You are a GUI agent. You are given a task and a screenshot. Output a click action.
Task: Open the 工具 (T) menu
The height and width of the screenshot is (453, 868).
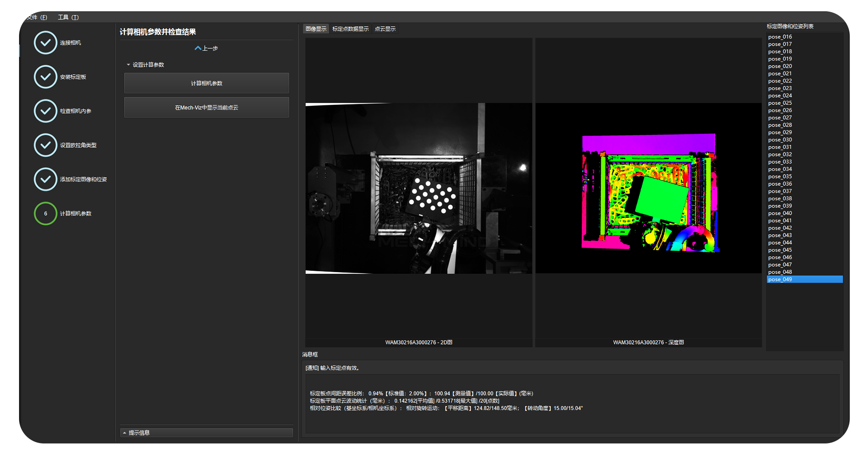tap(68, 17)
